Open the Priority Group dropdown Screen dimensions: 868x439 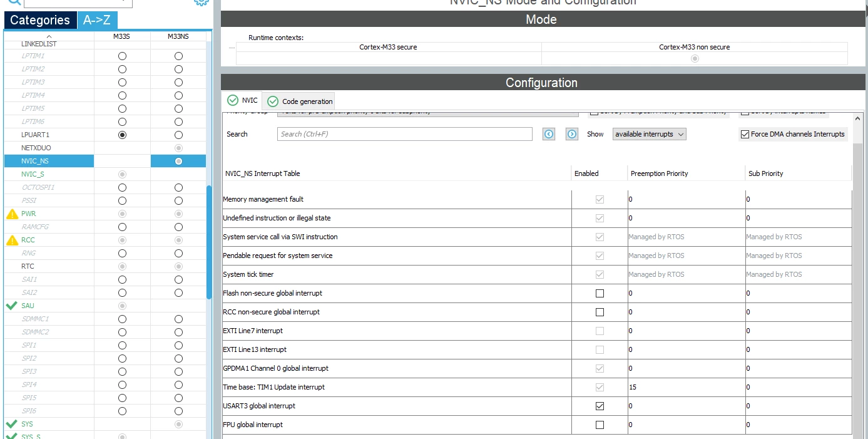point(428,113)
